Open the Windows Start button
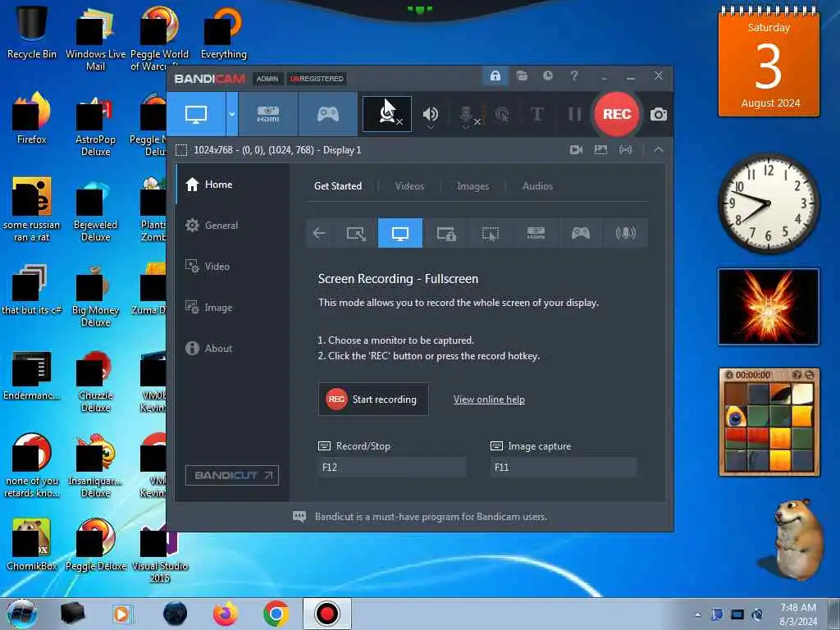The image size is (840, 630). click(x=22, y=614)
